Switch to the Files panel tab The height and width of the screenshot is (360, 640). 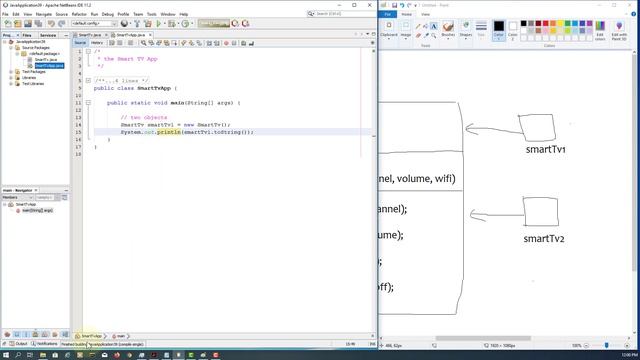tap(27, 36)
